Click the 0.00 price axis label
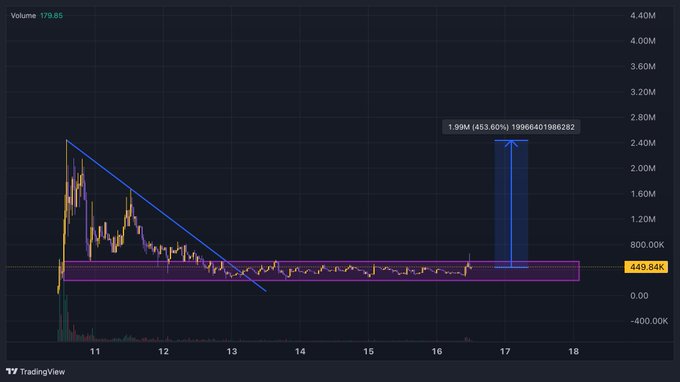Viewport: 680px width, 382px height. tap(639, 296)
